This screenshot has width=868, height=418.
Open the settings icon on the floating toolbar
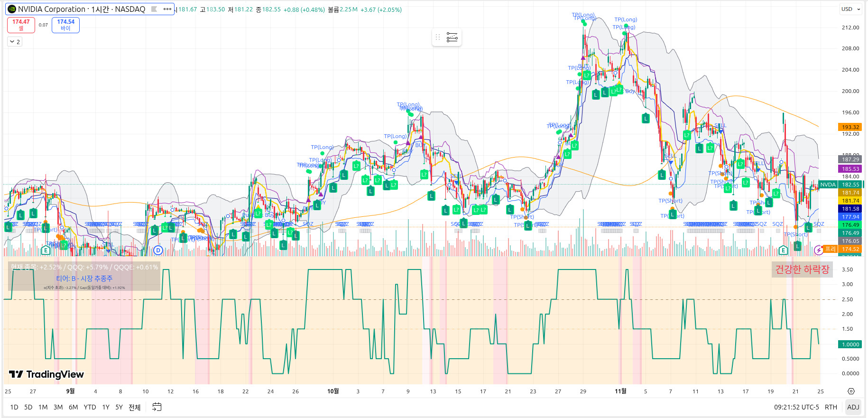[x=452, y=37]
